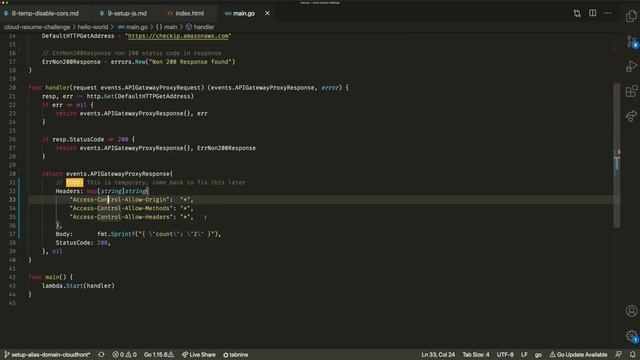Image resolution: width=640 pixels, height=360 pixels.
Task: Open the Run and Debug view
Action: point(631,66)
